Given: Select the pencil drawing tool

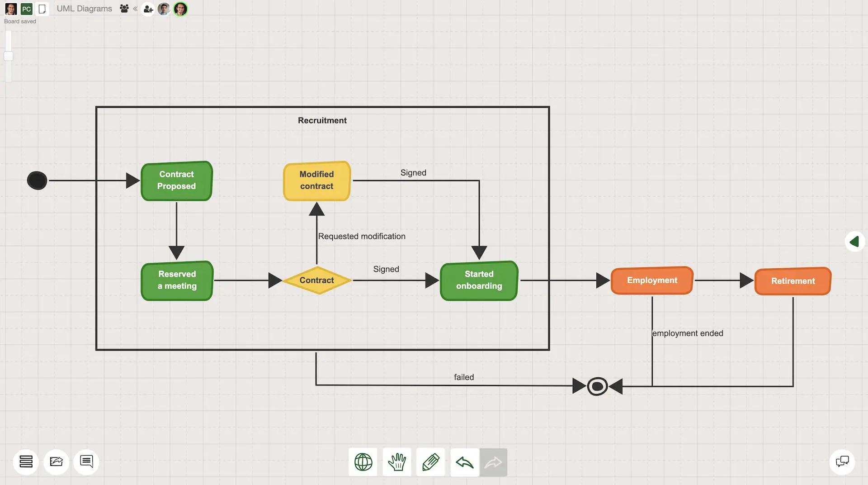Looking at the screenshot, I should coord(430,462).
